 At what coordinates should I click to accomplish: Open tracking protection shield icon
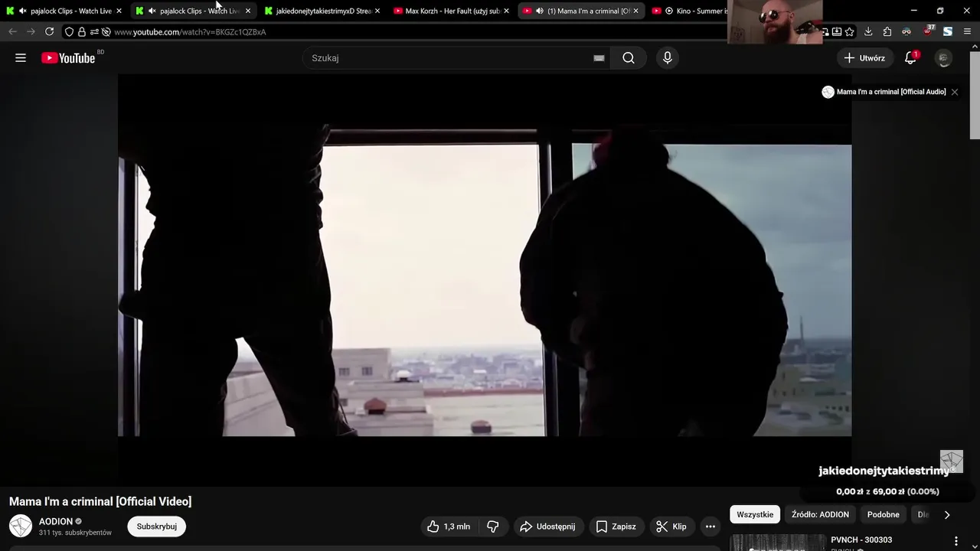coord(69,31)
